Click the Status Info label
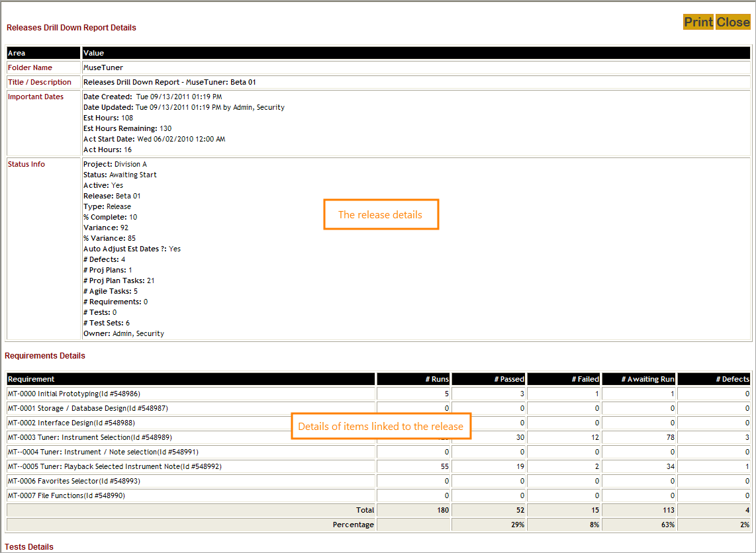Image resolution: width=756 pixels, height=553 pixels. [26, 164]
